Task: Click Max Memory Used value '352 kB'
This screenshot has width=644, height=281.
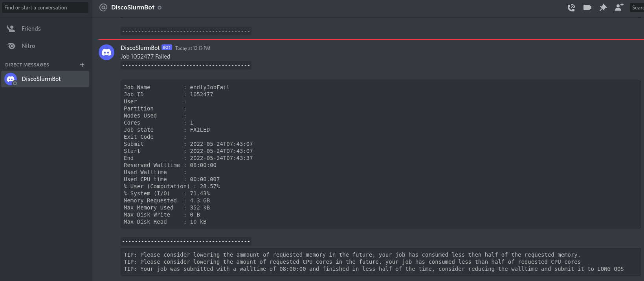Action: [200, 208]
